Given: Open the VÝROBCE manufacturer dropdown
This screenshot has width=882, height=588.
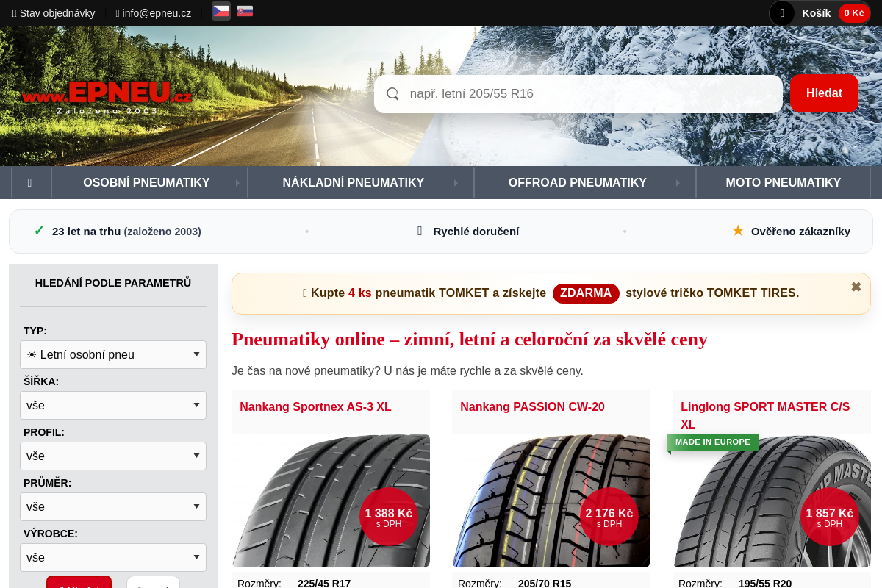Looking at the screenshot, I should coord(113,557).
